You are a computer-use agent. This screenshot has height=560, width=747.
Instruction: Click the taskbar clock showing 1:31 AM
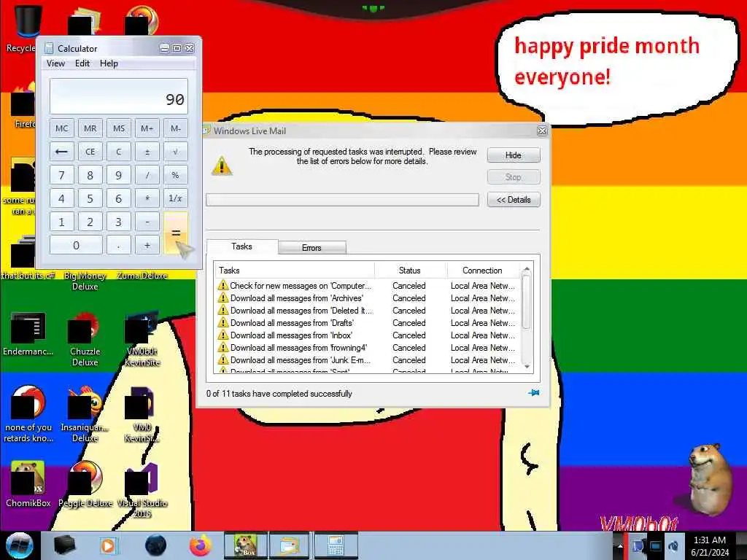pos(710,545)
